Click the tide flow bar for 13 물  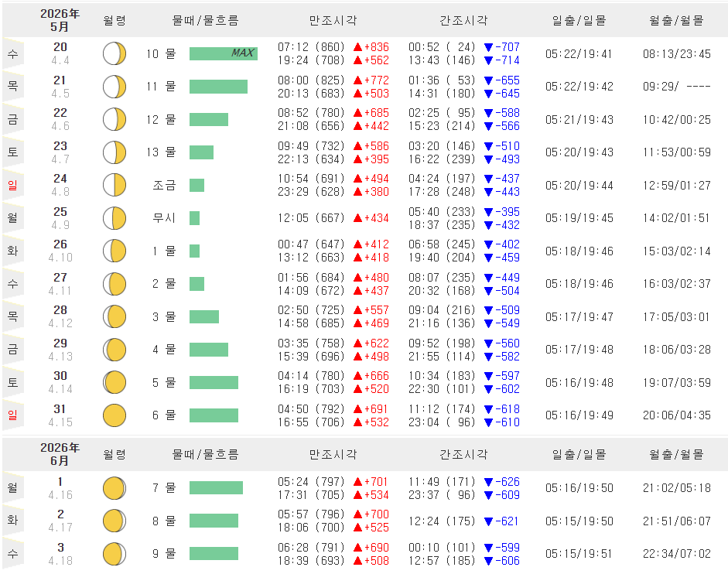[201, 152]
